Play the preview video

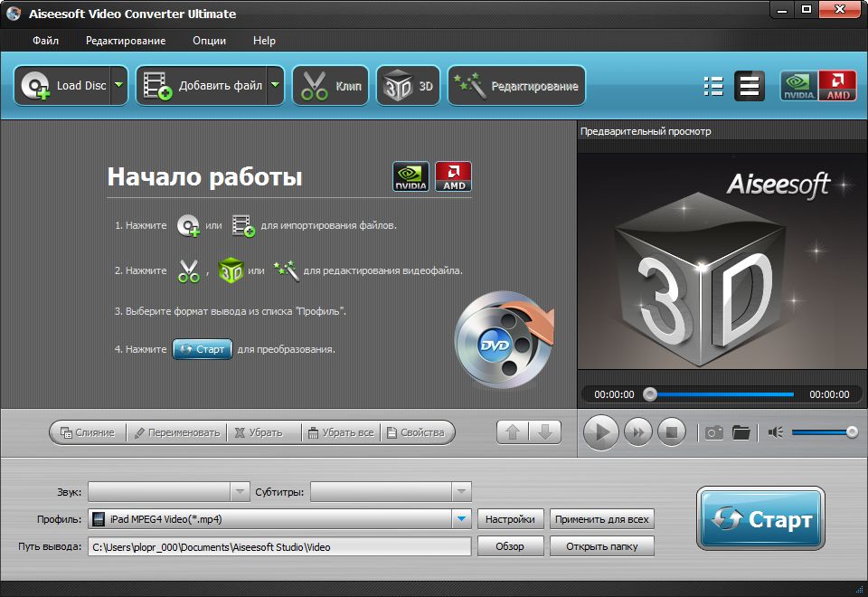[600, 432]
